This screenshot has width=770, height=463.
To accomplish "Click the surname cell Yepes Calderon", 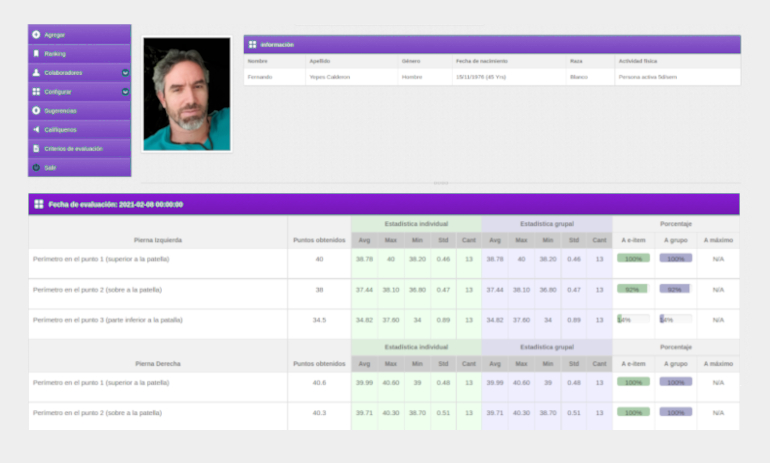I will (352, 77).
